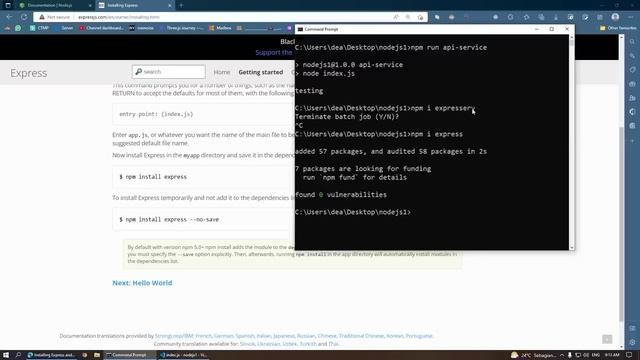Click the npm install express code line
The image size is (640, 360).
[153, 177]
